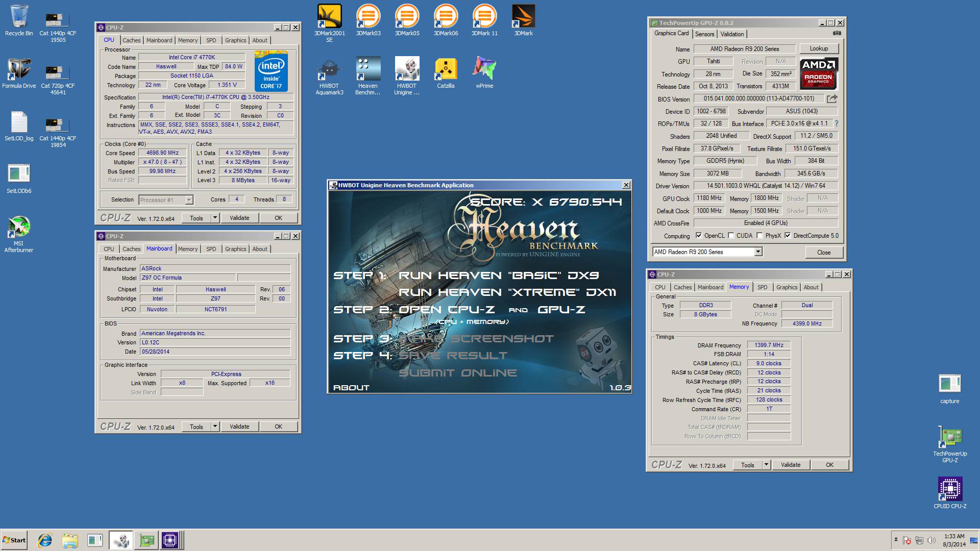The image size is (980, 551).
Task: Launch the 3DMark shortcut icon
Action: [x=523, y=20]
